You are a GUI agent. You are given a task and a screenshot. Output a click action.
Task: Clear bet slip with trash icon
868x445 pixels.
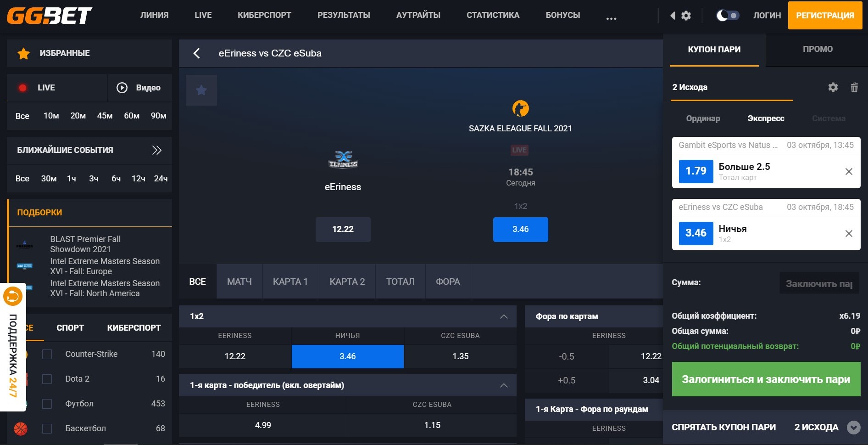pos(854,87)
